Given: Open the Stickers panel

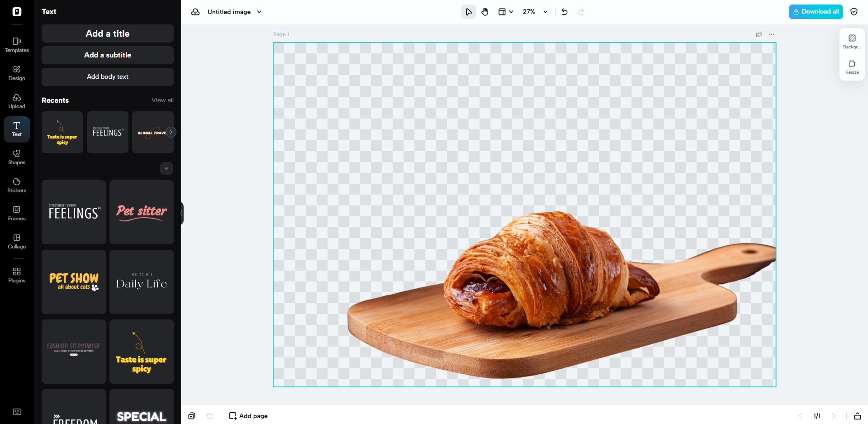Looking at the screenshot, I should pyautogui.click(x=16, y=185).
